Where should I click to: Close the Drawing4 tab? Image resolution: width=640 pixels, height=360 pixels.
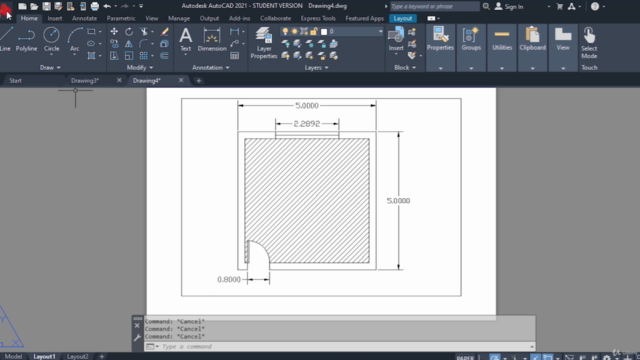pyautogui.click(x=181, y=80)
